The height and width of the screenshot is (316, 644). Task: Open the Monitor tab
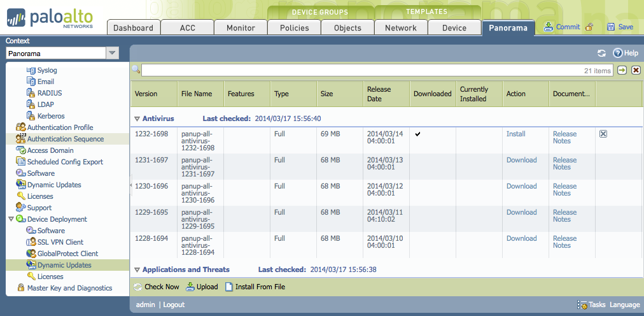click(x=241, y=27)
